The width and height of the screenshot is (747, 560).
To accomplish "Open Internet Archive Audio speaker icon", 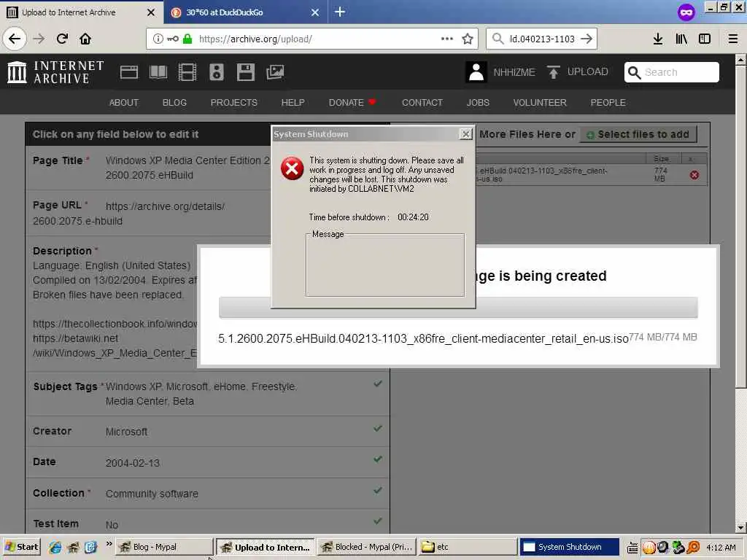I will point(216,72).
